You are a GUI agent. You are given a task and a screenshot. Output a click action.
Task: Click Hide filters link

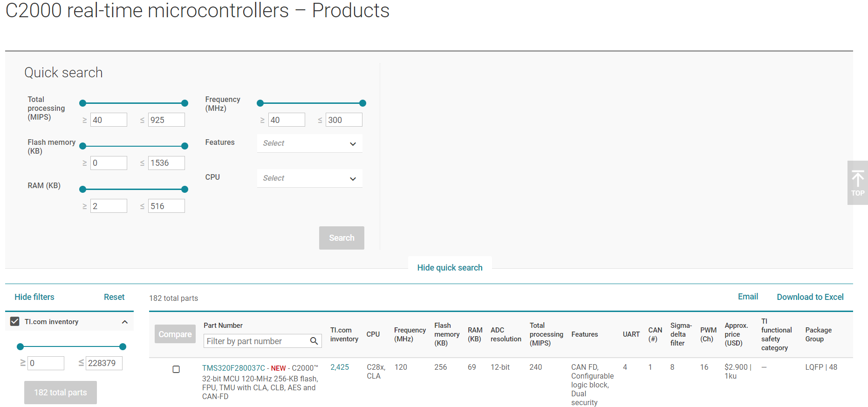(x=34, y=297)
